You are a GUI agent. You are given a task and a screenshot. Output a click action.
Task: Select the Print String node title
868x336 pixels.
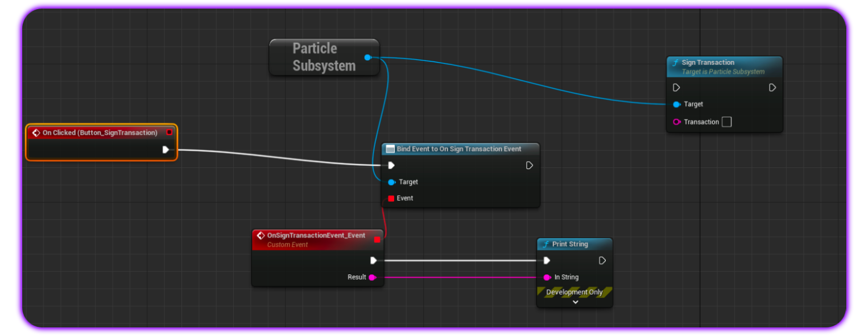pyautogui.click(x=570, y=244)
